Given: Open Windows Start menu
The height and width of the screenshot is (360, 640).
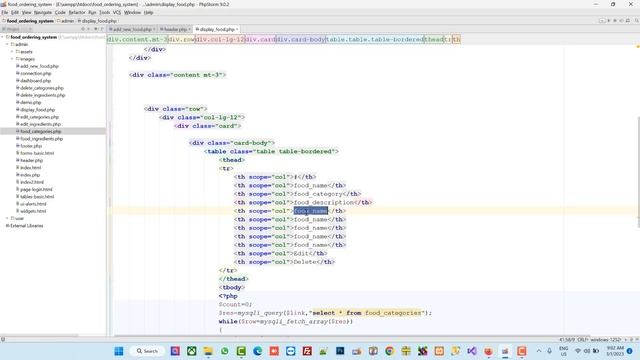Looking at the screenshot, I should (119, 351).
